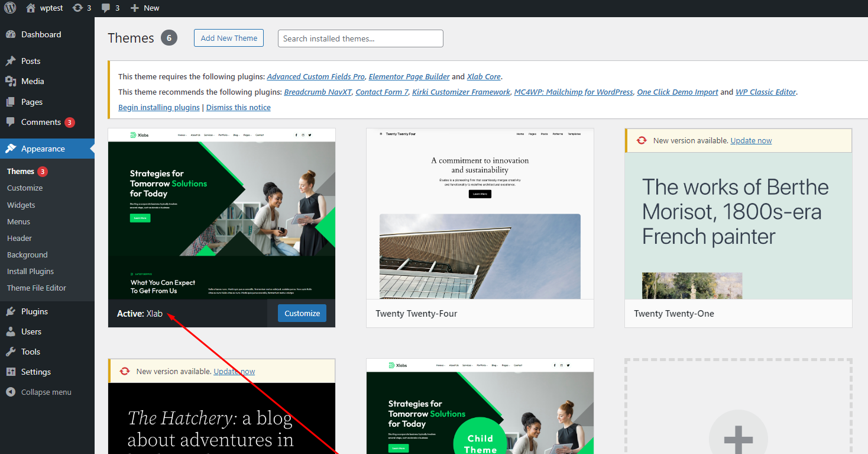Click the updates refresh icon in toolbar
The width and height of the screenshot is (868, 454).
tap(77, 8)
